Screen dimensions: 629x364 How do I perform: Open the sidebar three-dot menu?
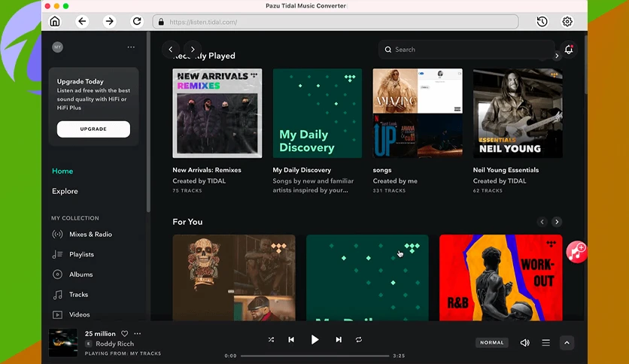coord(131,47)
